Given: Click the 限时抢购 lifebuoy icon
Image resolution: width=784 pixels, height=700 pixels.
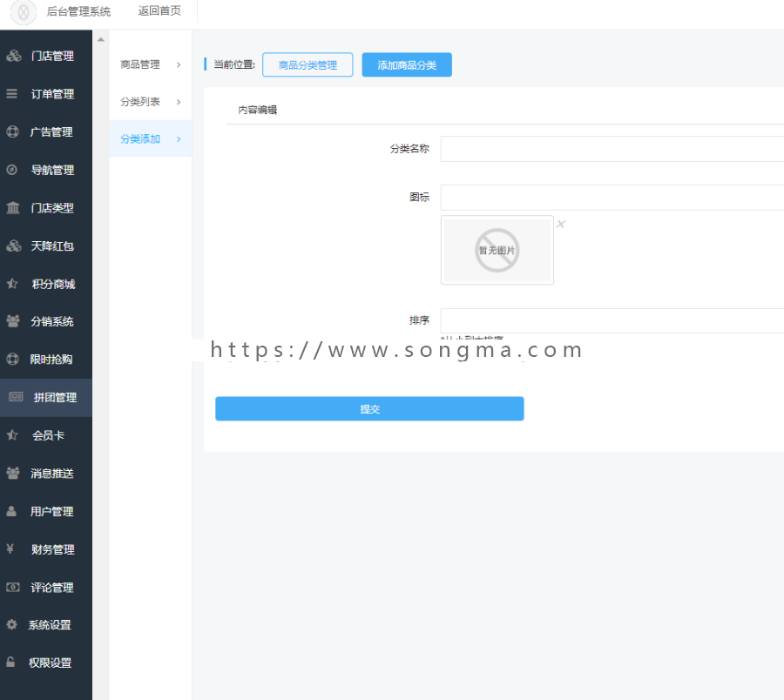Looking at the screenshot, I should coord(12,359).
